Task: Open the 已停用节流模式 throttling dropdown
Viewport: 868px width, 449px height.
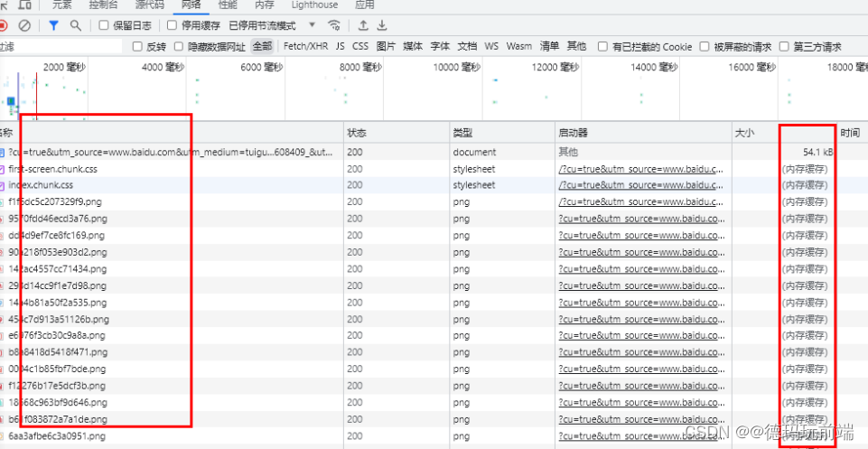Action: coord(272,25)
